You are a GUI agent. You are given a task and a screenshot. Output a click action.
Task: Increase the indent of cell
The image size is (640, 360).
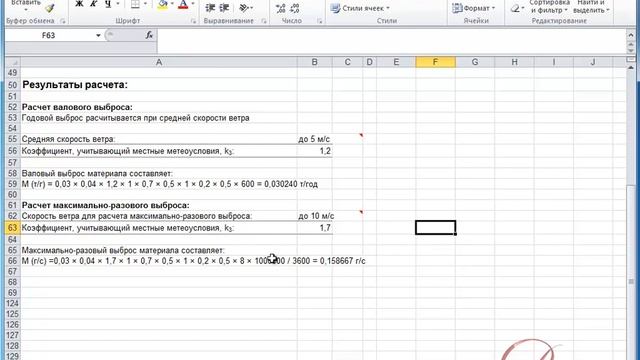click(x=224, y=8)
